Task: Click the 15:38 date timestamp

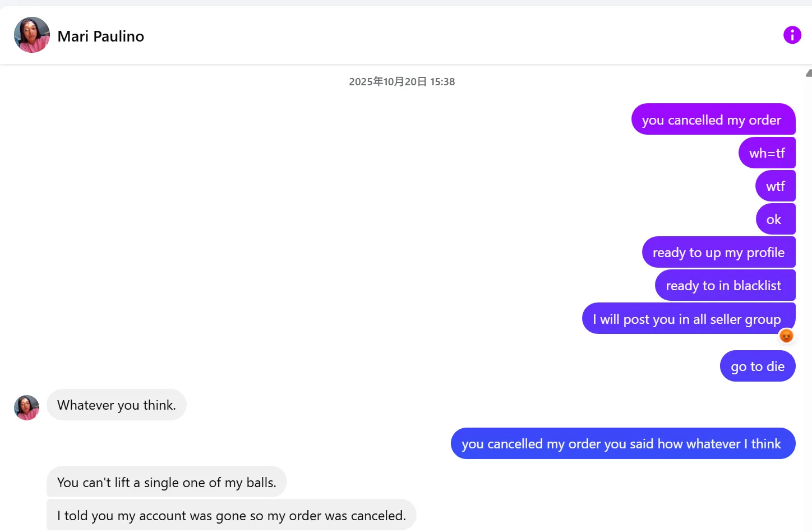Action: 402,82
